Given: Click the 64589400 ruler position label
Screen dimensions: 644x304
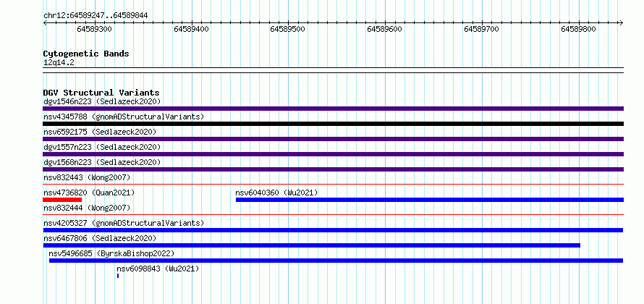Looking at the screenshot, I should click(191, 29).
